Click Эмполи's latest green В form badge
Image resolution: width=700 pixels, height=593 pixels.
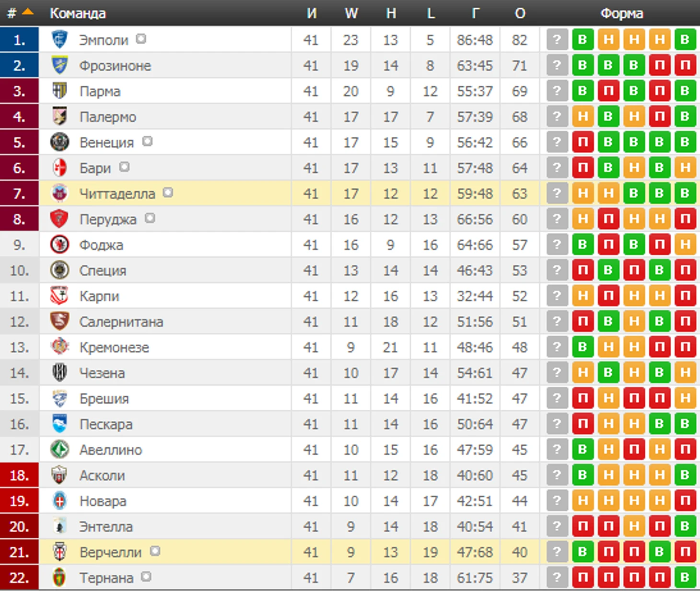pyautogui.click(x=583, y=39)
